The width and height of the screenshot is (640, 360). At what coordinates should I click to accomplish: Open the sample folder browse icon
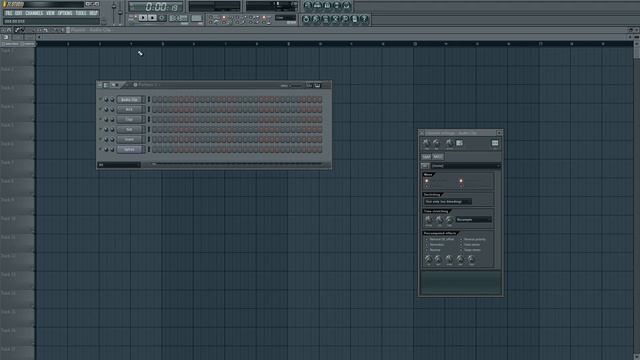pyautogui.click(x=425, y=166)
